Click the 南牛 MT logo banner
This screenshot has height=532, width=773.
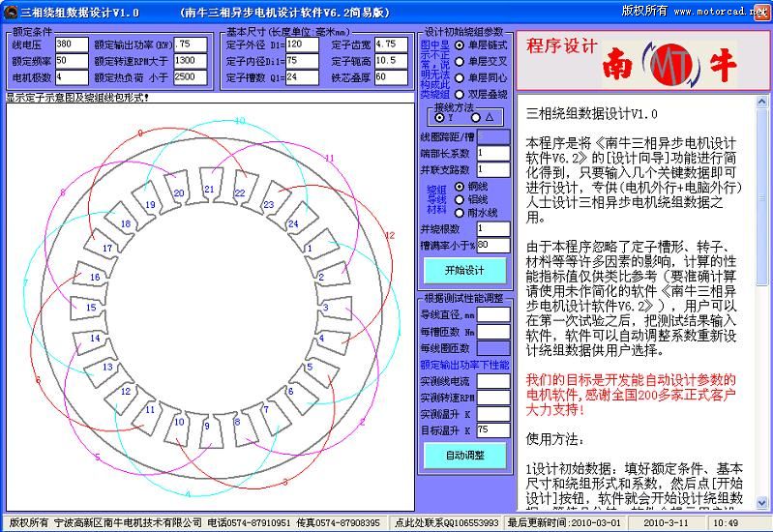642,61
